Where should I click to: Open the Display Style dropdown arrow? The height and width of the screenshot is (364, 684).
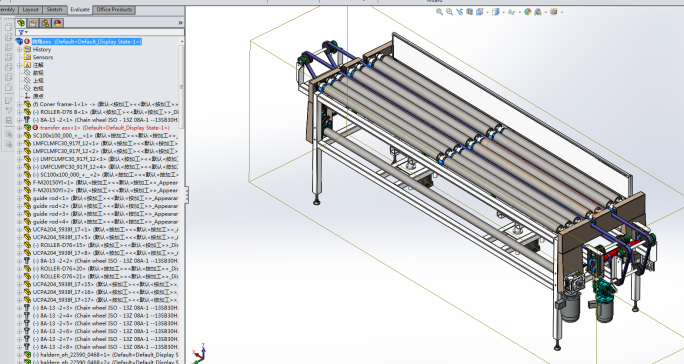(503, 12)
